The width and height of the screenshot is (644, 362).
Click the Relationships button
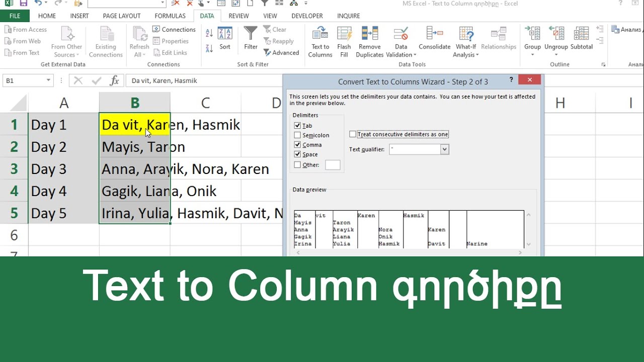[499, 38]
